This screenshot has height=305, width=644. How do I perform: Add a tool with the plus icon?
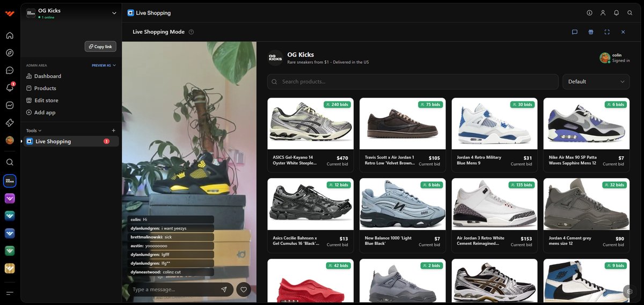click(x=113, y=130)
